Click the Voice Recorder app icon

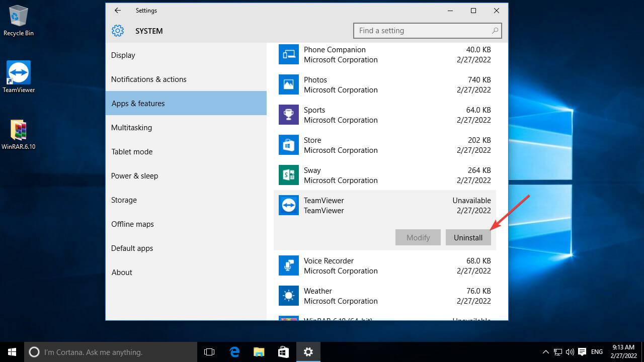(288, 265)
